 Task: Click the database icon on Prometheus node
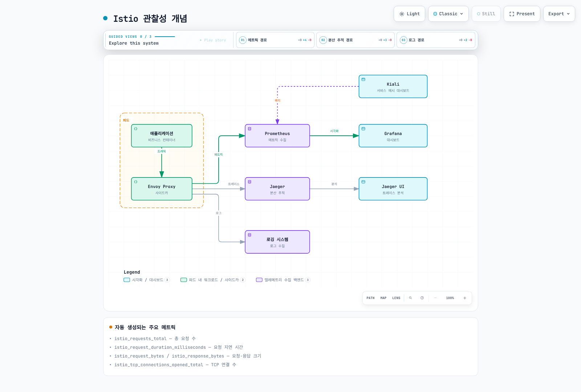click(249, 128)
